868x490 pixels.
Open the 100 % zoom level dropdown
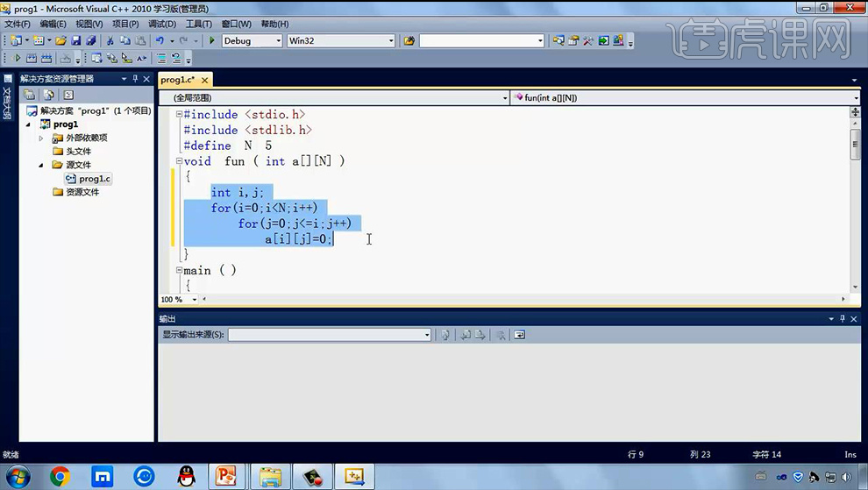click(195, 299)
